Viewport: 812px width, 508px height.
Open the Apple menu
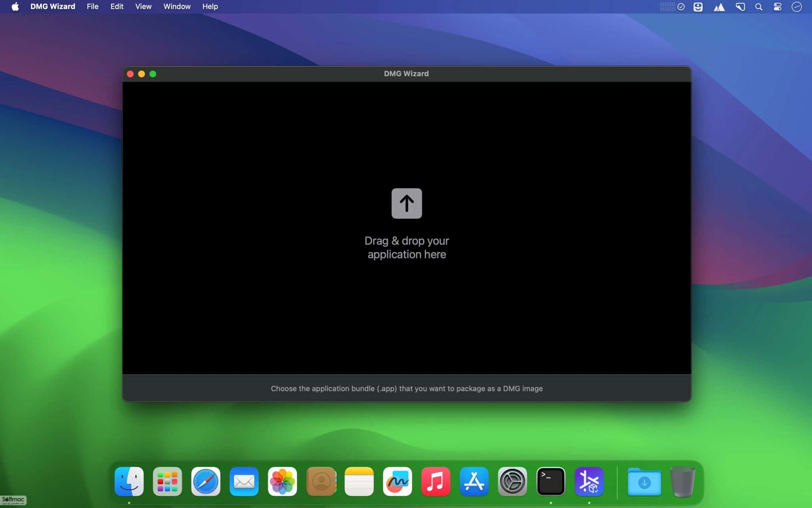pos(15,6)
